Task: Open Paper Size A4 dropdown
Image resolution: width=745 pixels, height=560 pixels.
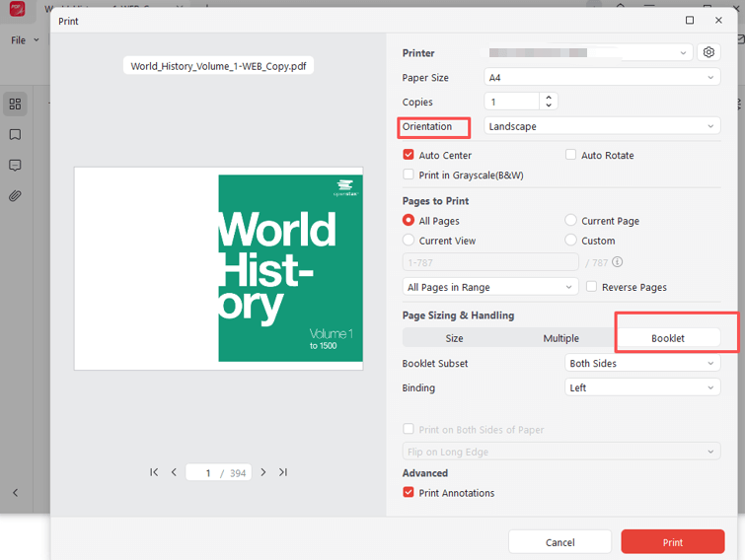Action: (x=602, y=77)
